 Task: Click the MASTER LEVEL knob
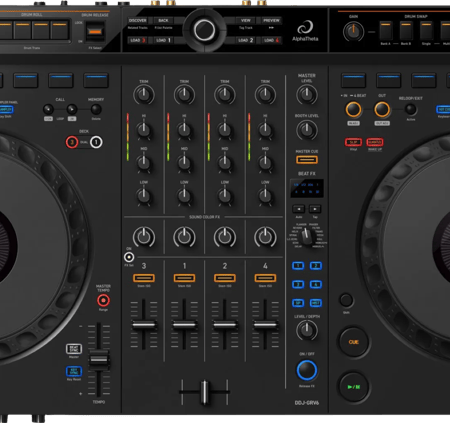(307, 95)
